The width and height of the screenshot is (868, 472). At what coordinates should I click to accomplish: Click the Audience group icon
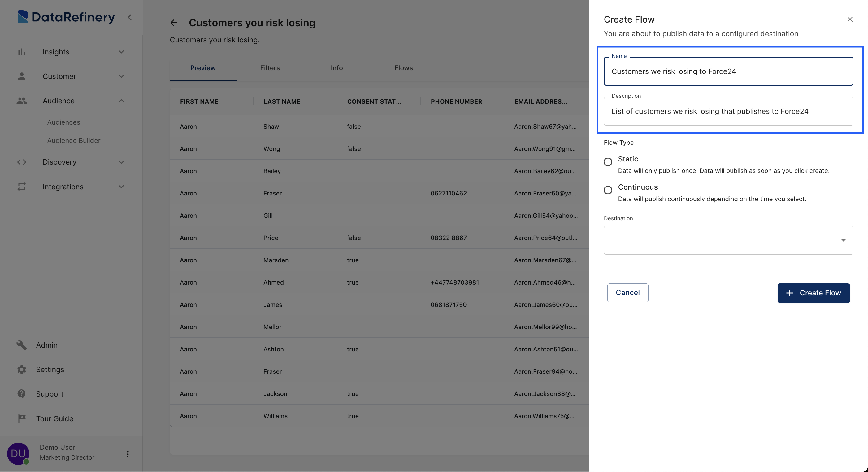click(22, 101)
